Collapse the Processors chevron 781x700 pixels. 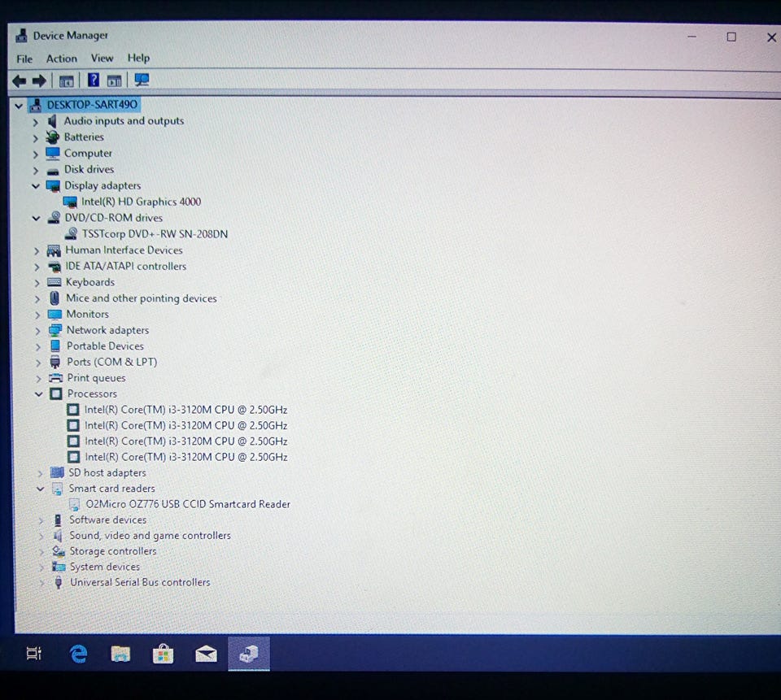39,393
